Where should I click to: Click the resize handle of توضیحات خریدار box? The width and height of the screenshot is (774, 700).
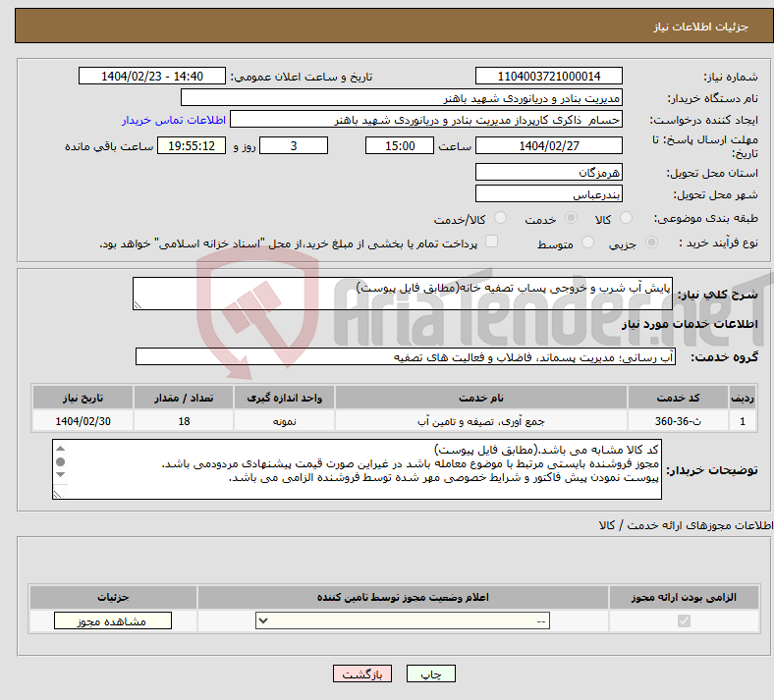[x=57, y=494]
